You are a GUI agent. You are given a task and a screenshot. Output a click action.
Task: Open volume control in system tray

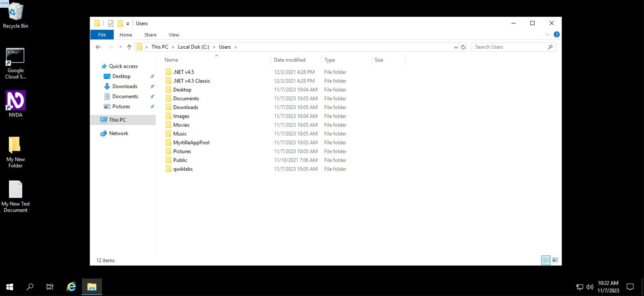(590, 287)
